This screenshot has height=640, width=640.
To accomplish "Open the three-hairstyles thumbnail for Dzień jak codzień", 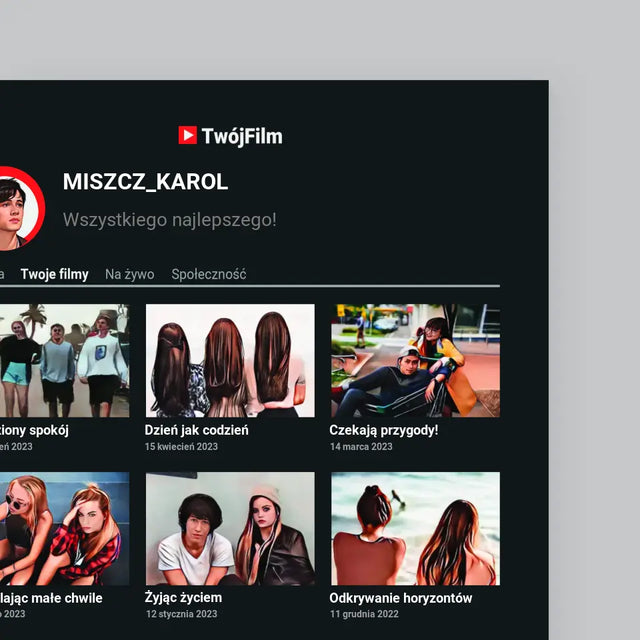I will [x=230, y=360].
